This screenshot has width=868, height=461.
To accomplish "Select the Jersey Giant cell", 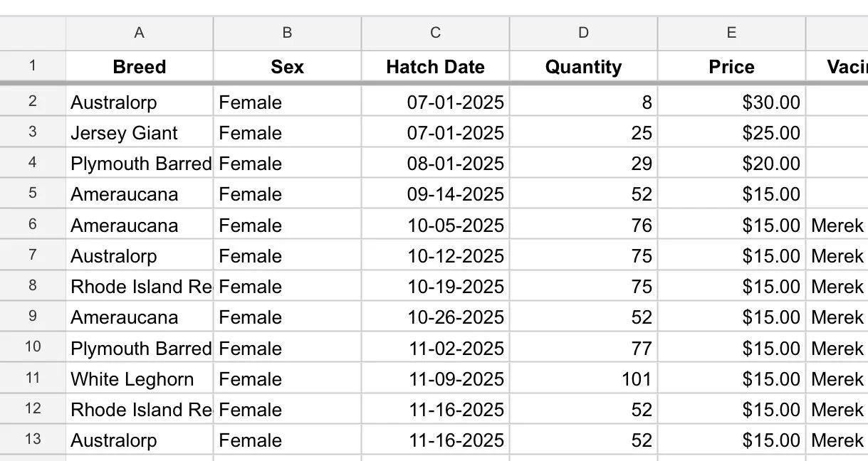I will 140,133.
